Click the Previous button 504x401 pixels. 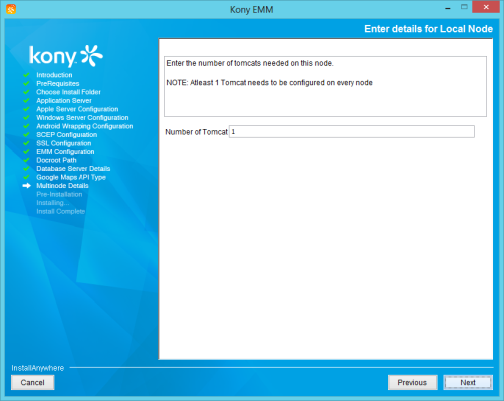pyautogui.click(x=412, y=382)
